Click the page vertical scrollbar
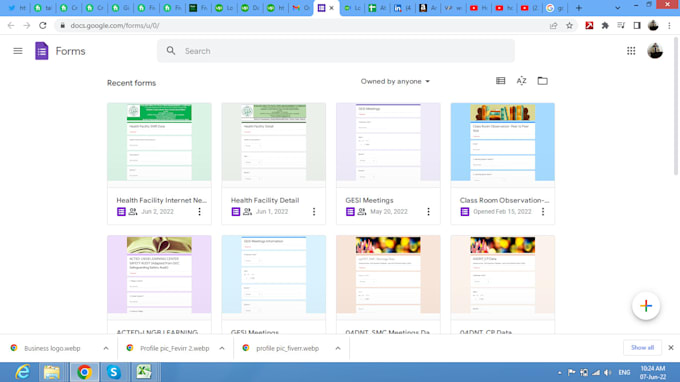 [676, 106]
